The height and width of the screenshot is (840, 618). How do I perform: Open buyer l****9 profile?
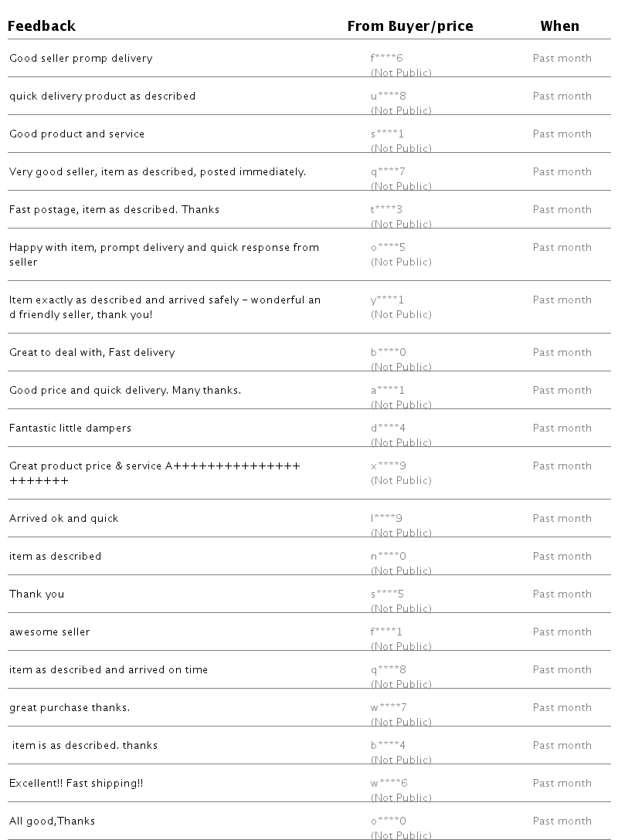[386, 519]
